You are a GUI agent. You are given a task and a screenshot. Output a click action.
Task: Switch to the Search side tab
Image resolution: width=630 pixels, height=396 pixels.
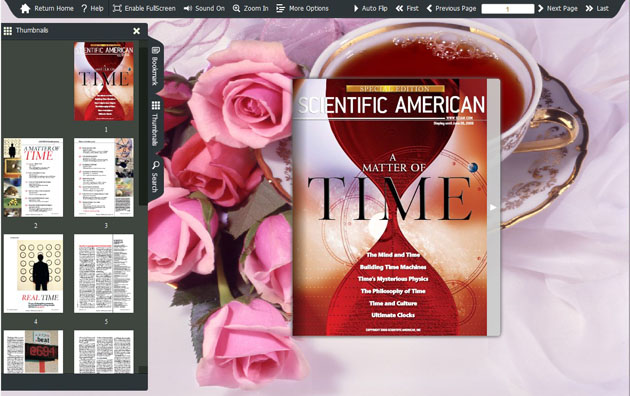155,177
